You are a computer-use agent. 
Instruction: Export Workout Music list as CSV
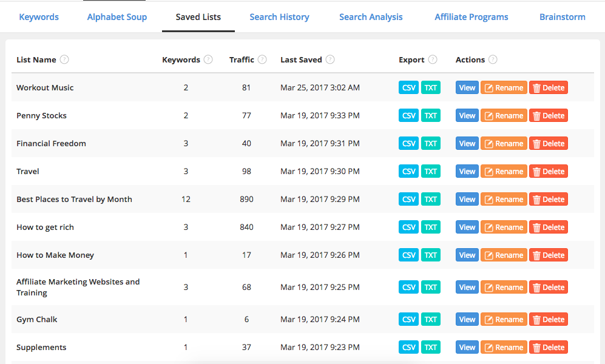408,87
